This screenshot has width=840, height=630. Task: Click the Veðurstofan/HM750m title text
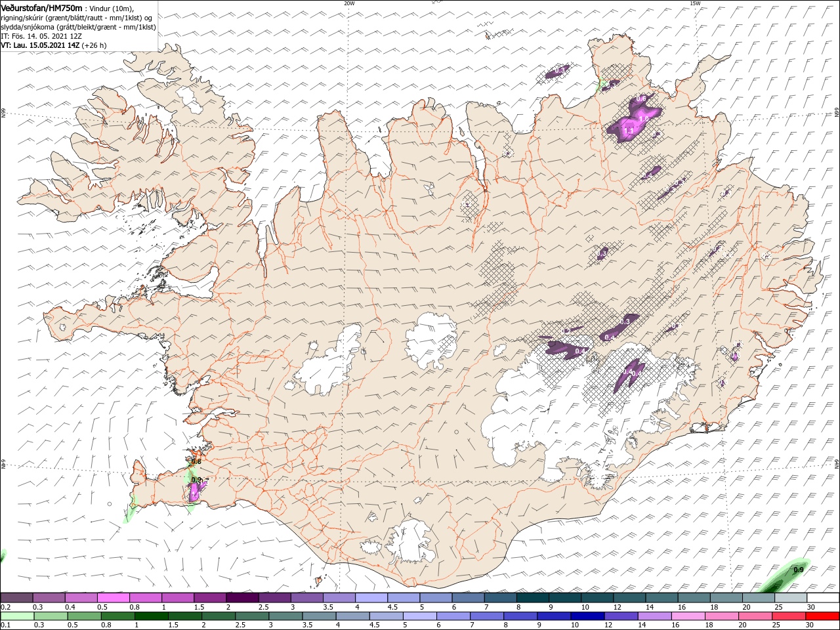[41, 7]
